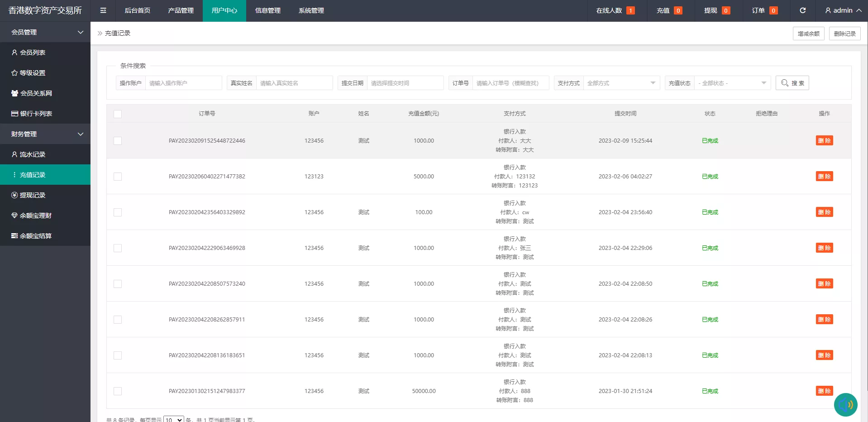Open 提现记录 in the sidebar
This screenshot has width=868, height=422.
(x=33, y=195)
